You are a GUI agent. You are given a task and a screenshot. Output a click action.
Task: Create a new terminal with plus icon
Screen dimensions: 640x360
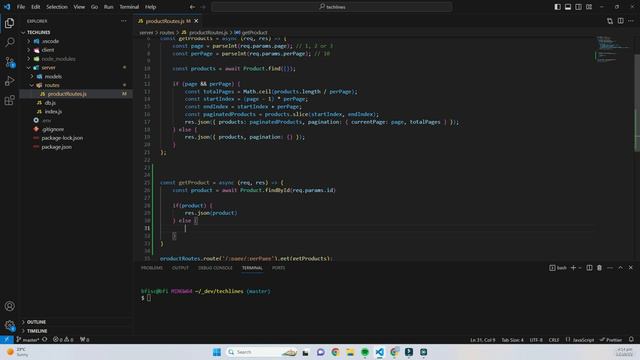click(x=573, y=268)
